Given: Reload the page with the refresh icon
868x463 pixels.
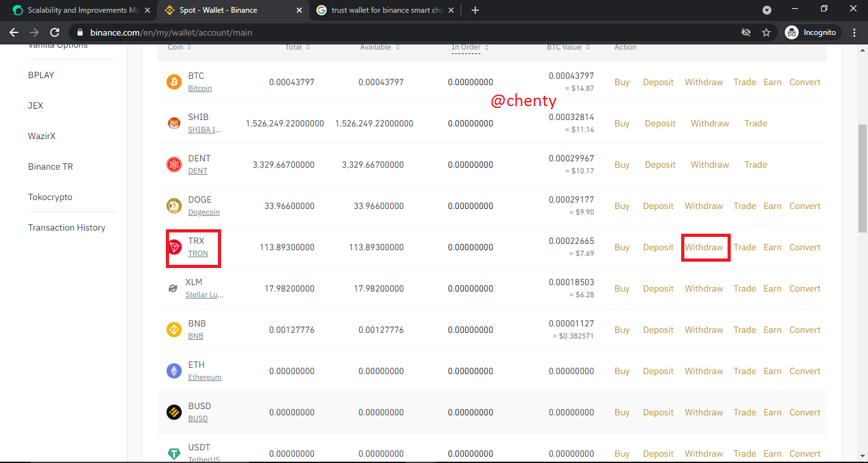Looking at the screenshot, I should 55,32.
